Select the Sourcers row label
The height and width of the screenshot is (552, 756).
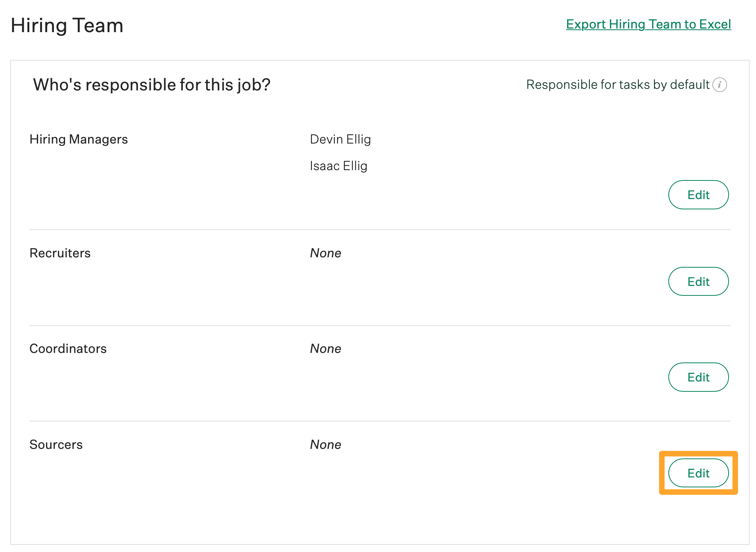(56, 445)
